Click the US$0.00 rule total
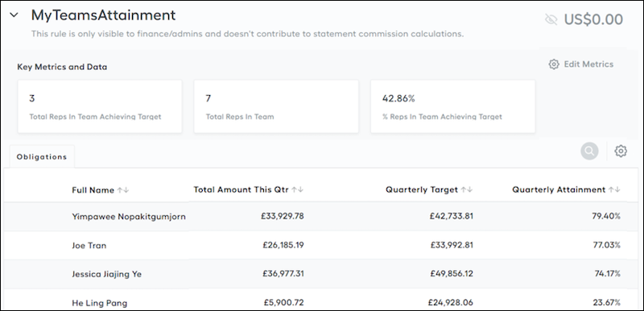 593,19
